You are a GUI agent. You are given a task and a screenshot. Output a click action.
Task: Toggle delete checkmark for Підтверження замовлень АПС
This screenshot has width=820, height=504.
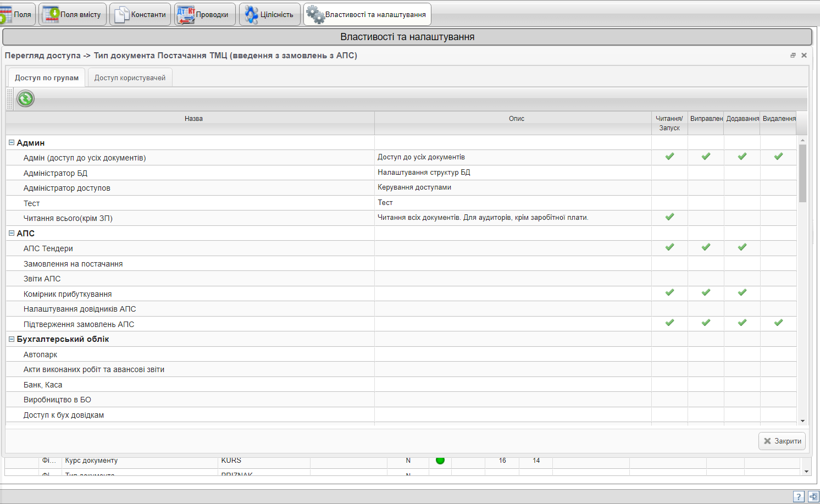778,323
